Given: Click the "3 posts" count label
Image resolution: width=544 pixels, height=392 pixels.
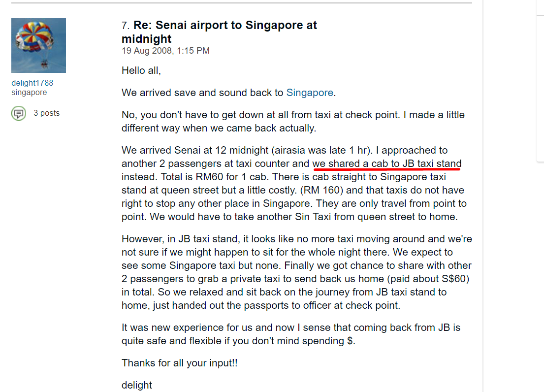Looking at the screenshot, I should pos(46,113).
